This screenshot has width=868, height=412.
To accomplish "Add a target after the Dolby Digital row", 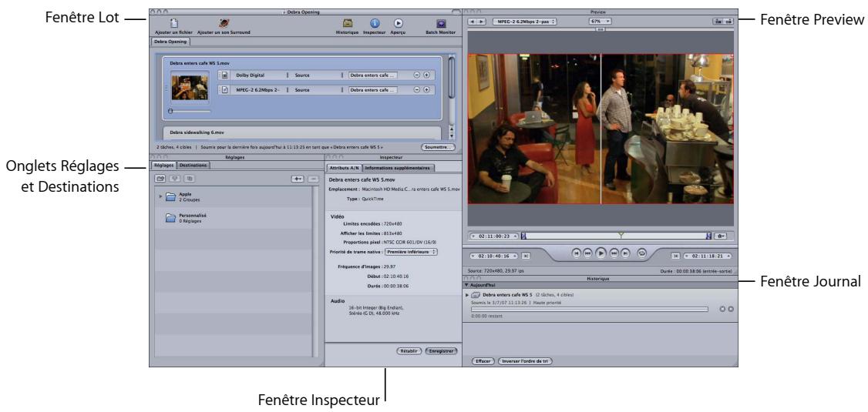I will (x=426, y=75).
